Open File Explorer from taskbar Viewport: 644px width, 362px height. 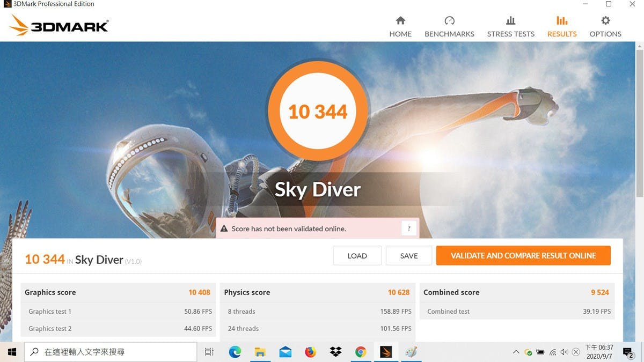tap(260, 352)
